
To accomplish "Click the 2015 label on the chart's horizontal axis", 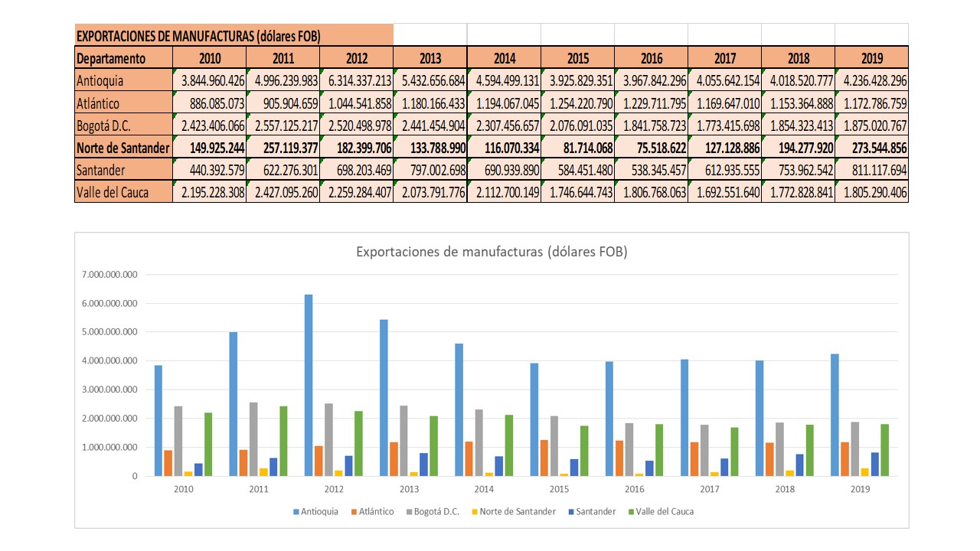I will [x=563, y=487].
